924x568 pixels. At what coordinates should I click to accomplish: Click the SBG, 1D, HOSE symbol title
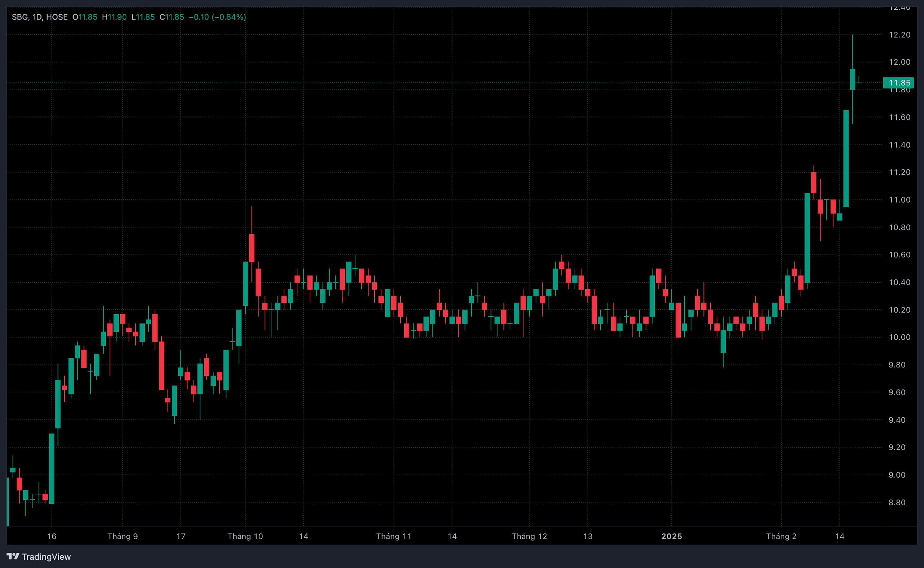coord(40,17)
